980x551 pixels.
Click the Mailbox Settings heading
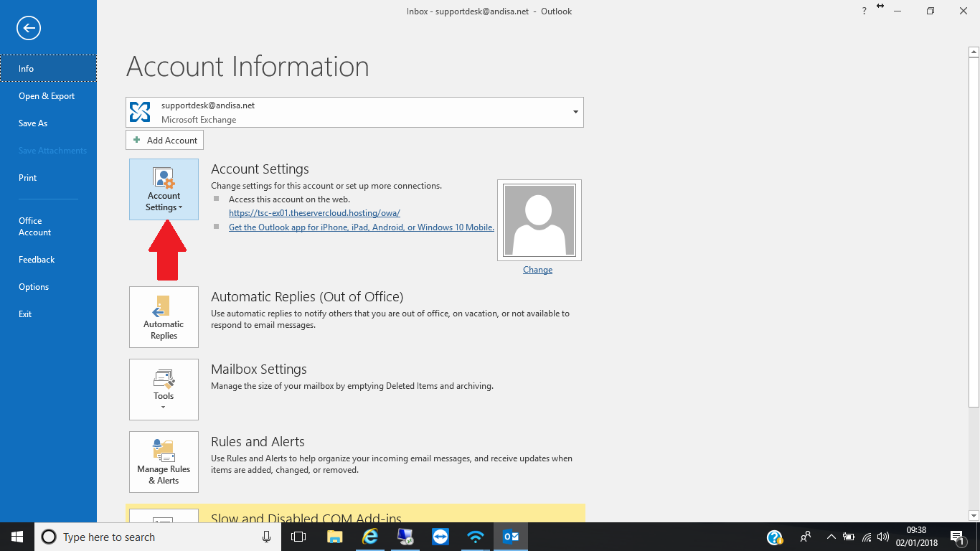[259, 369]
